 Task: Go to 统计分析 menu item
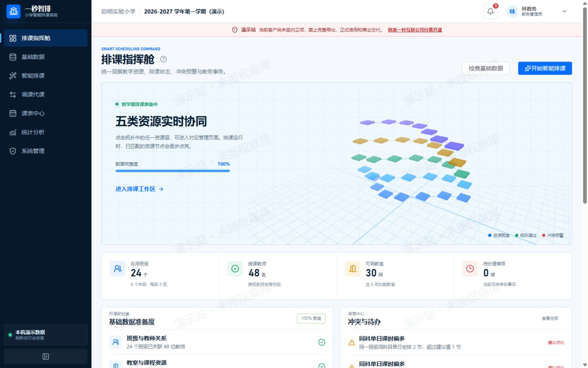pyautogui.click(x=46, y=132)
